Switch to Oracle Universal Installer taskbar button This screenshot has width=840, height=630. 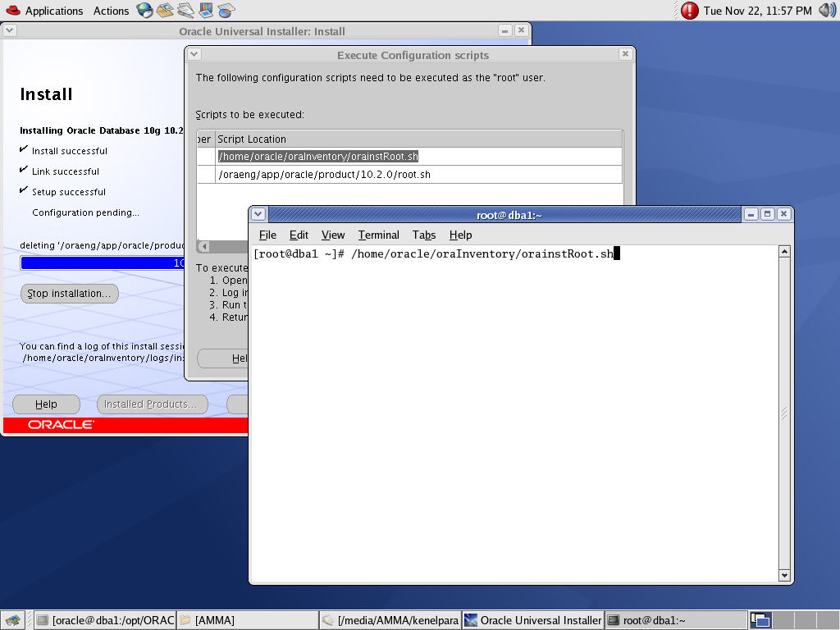533,620
